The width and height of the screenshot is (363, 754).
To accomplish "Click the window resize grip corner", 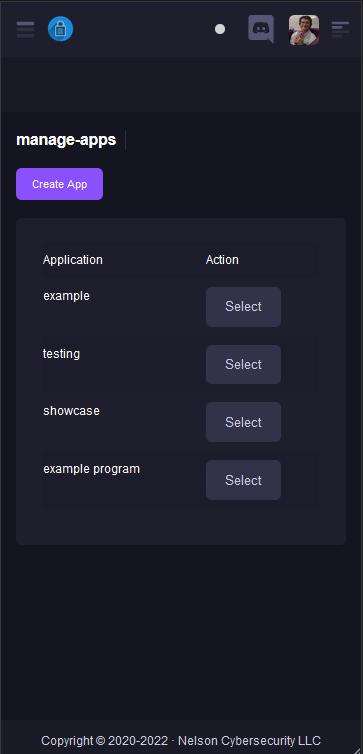I will (x=358, y=750).
